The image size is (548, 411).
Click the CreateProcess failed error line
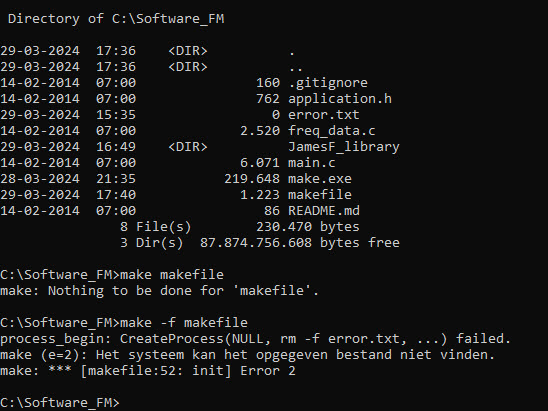pos(255,339)
